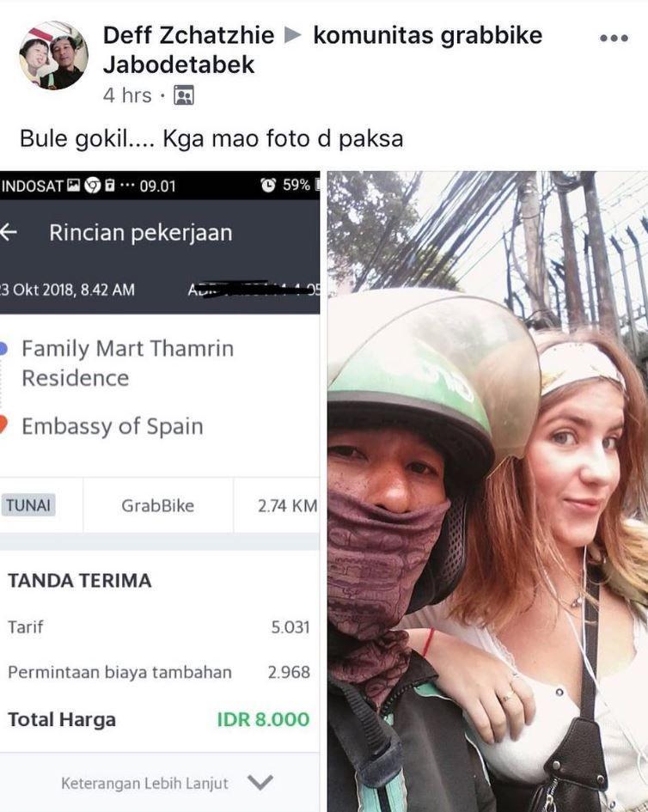Screen dimensions: 648x812
Task: Open the three-dot post options menu
Action: [x=614, y=38]
